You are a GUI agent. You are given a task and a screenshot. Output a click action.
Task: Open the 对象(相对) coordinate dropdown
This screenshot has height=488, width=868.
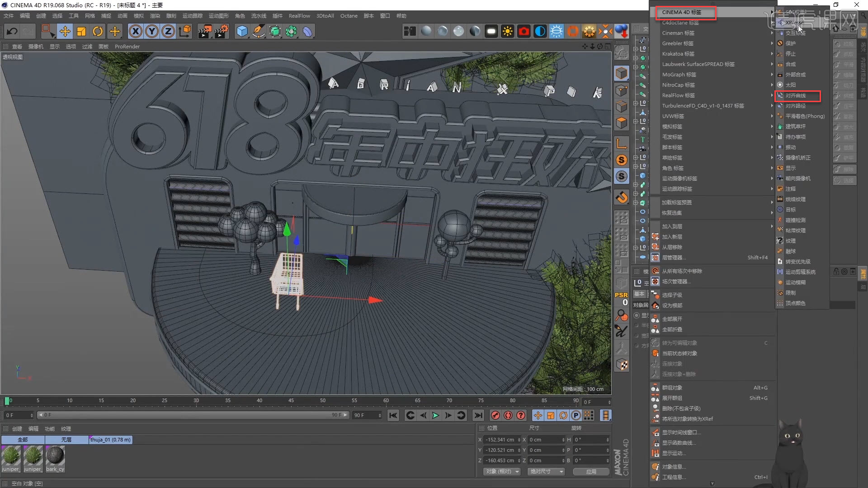(x=501, y=471)
